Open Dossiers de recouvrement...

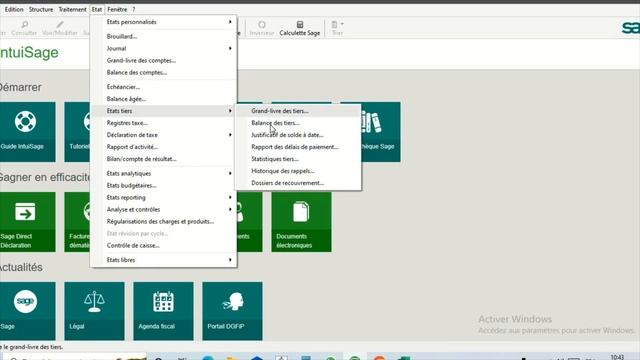[298, 183]
